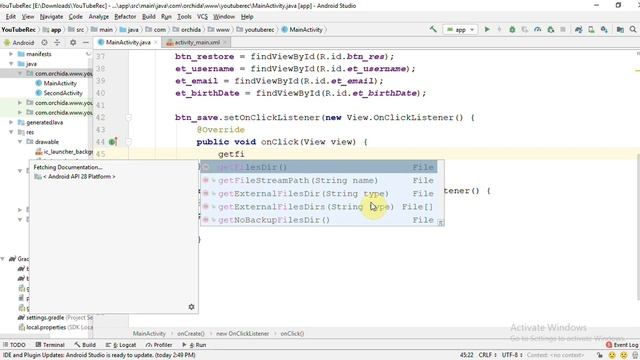Hide the project panel with the minus icon
The image size is (640, 360).
click(x=86, y=42)
